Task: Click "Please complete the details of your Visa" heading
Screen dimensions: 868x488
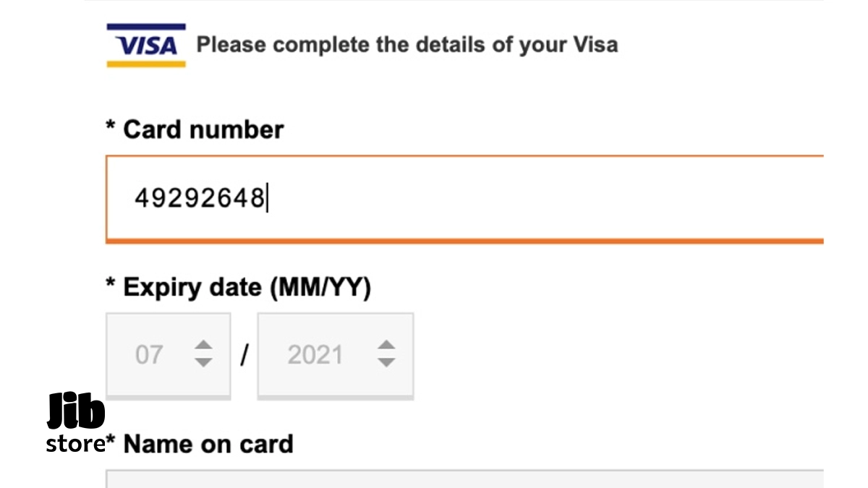Action: click(x=407, y=45)
